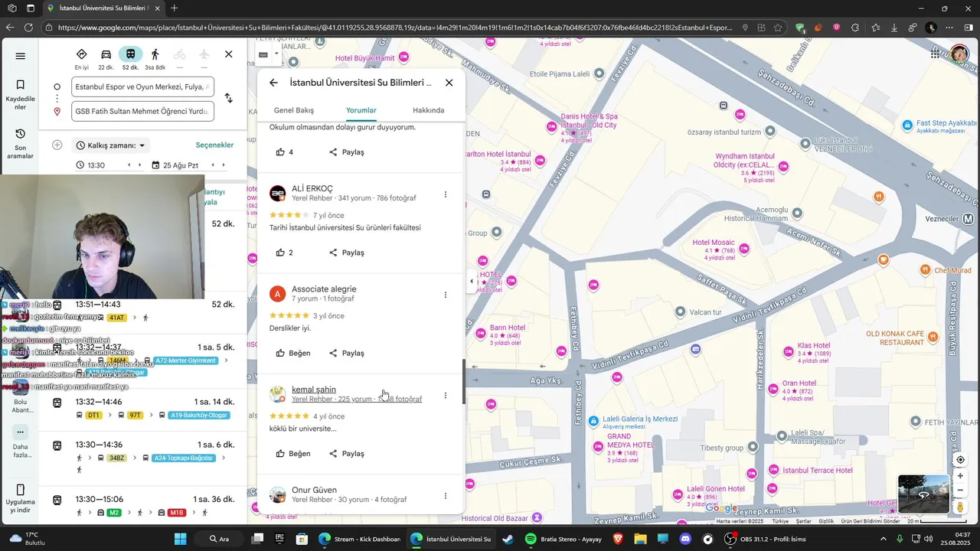Zoom out the map
Viewport: 980px width, 551px height.
[960, 490]
